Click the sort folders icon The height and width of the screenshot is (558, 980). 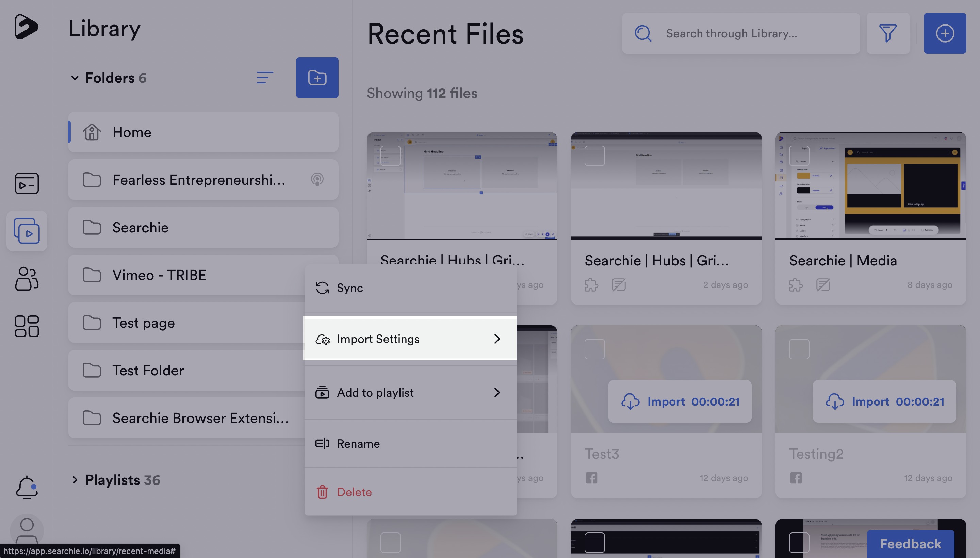tap(264, 78)
